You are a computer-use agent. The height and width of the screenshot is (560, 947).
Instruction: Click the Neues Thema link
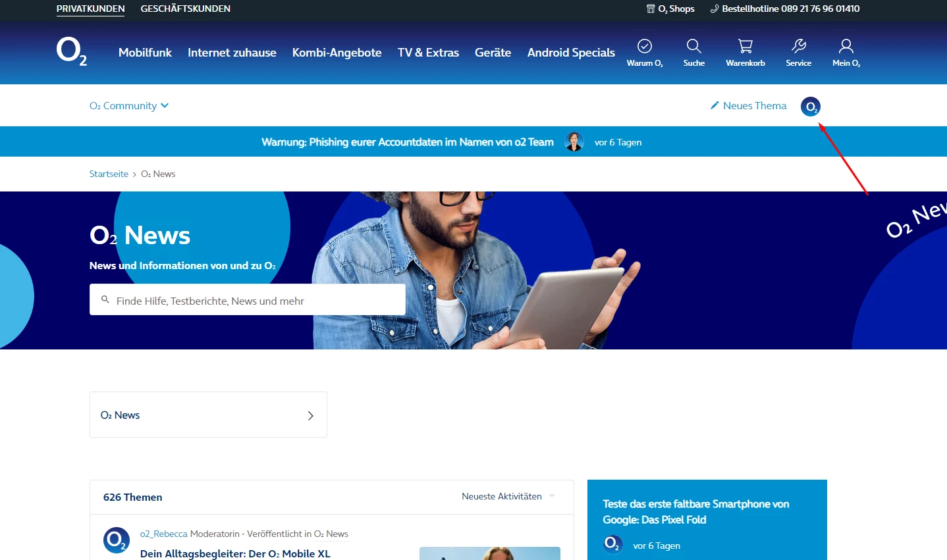(755, 105)
